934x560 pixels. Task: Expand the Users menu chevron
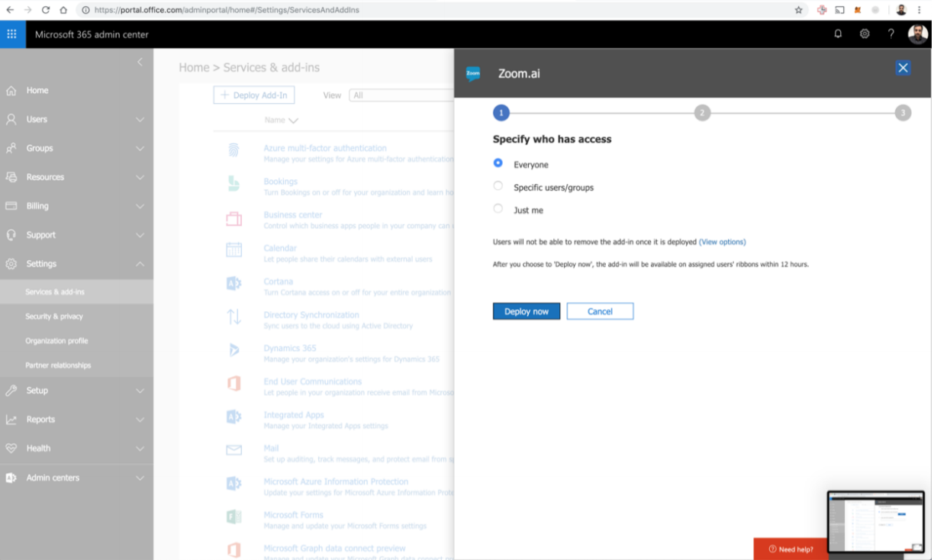(140, 120)
